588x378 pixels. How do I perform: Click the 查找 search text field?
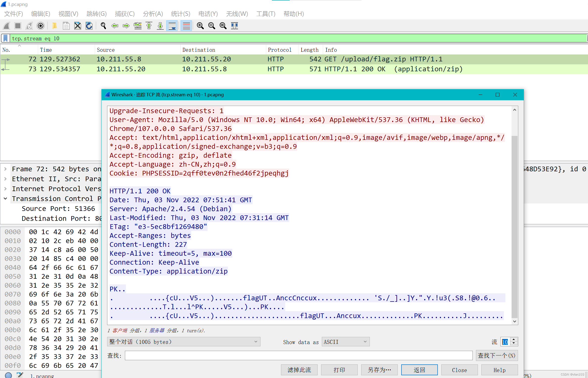tap(298, 356)
